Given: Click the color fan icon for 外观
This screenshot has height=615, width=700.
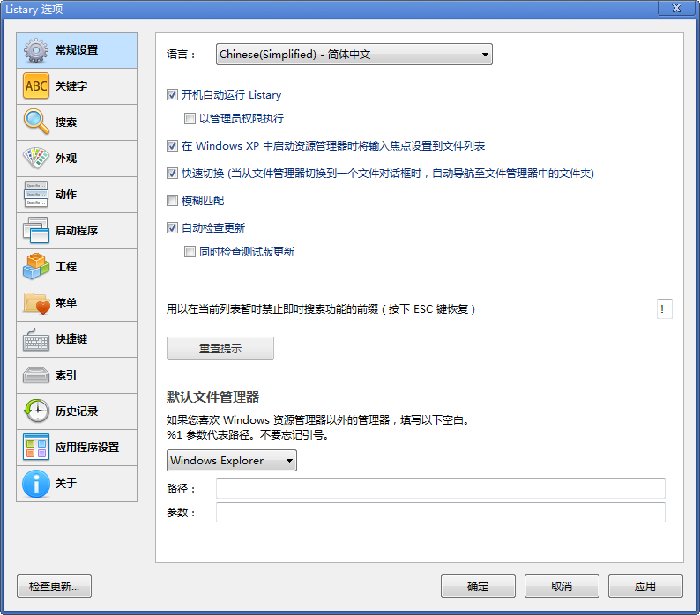Looking at the screenshot, I should pos(36,158).
